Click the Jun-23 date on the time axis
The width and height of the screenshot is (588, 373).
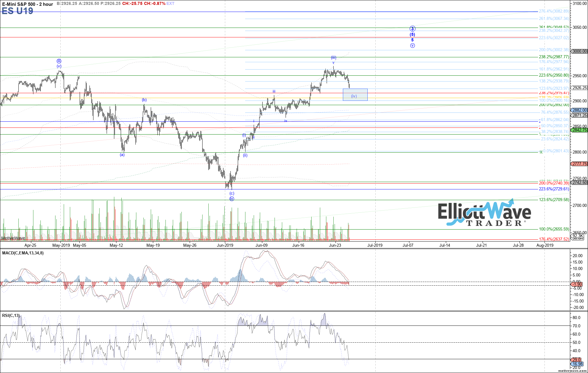click(335, 245)
